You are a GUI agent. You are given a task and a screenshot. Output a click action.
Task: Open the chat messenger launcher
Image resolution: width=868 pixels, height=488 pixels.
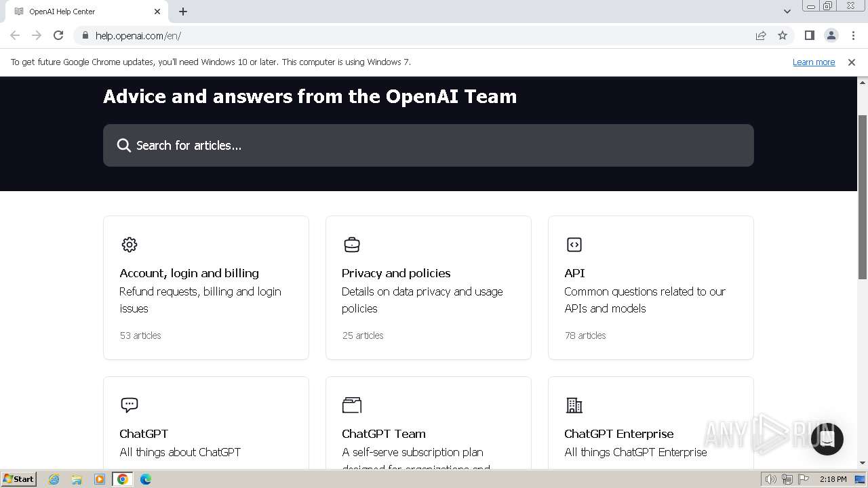click(827, 439)
